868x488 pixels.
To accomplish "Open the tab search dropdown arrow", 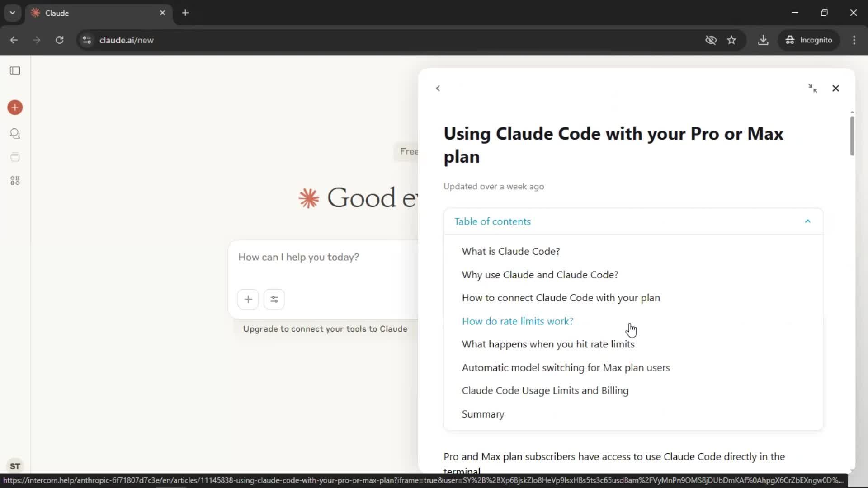I will point(13,13).
